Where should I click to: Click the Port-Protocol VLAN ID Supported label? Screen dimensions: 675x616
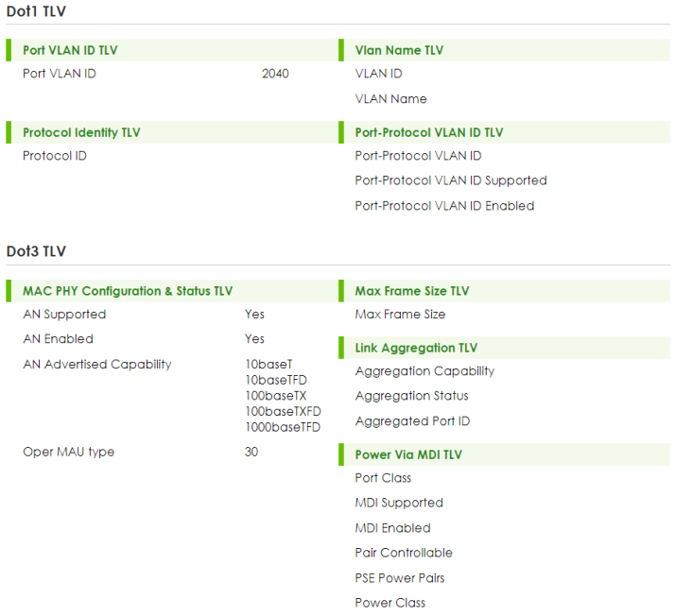pos(450,180)
